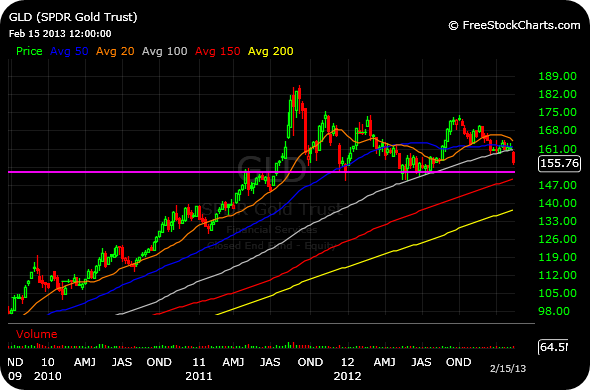The width and height of the screenshot is (590, 390).
Task: Click the Feb 15 2013 12:00:00 timestamp
Action: [x=60, y=34]
